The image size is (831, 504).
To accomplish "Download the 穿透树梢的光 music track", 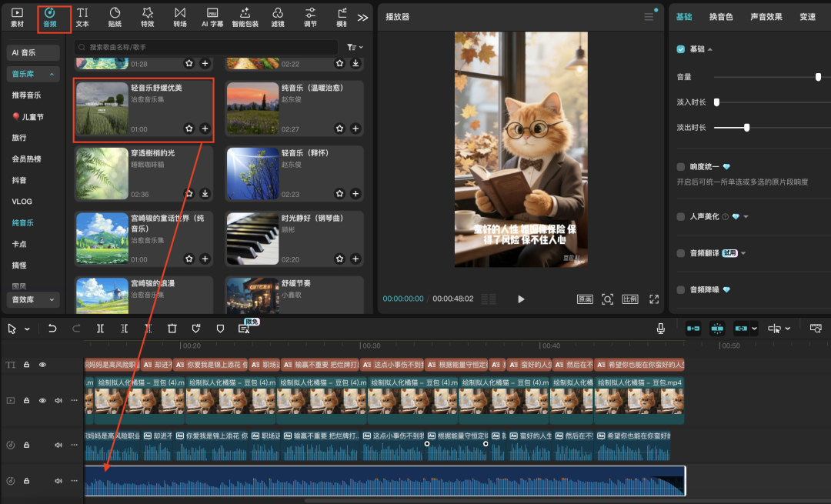I will [x=205, y=194].
